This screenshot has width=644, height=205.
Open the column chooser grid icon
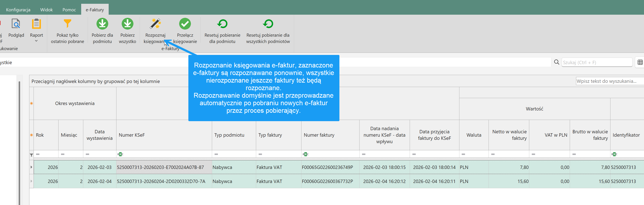640,62
